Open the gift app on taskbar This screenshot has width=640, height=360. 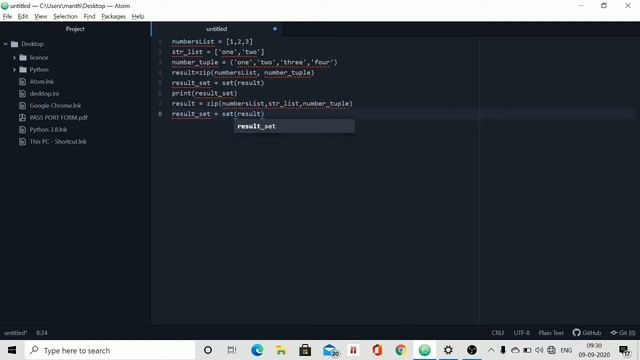click(x=353, y=350)
